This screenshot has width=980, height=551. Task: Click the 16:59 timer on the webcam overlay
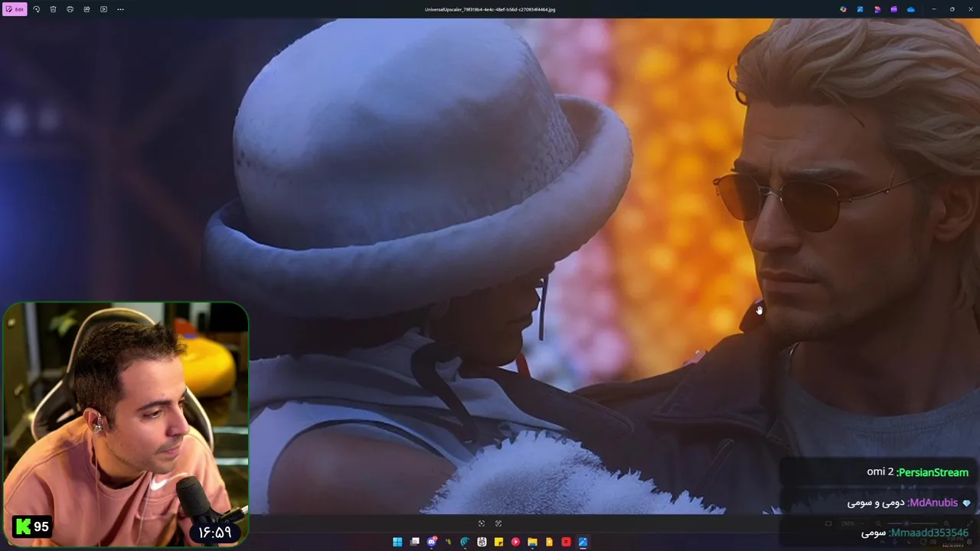[x=214, y=532]
